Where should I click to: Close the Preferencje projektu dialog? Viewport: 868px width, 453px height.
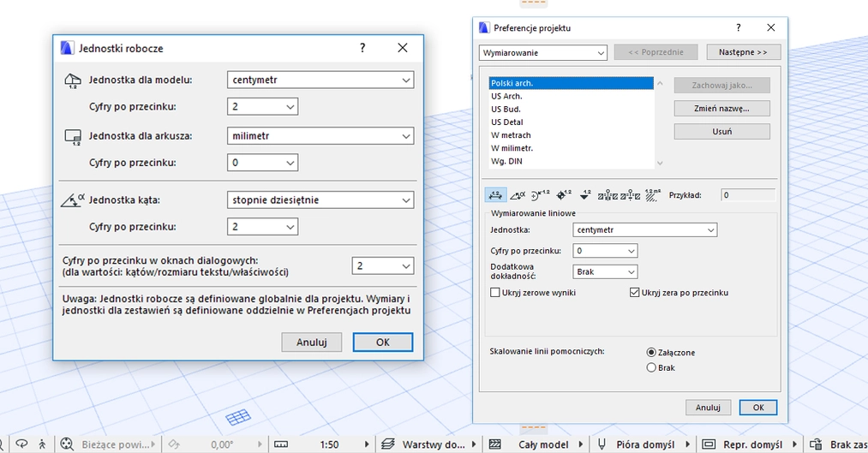[770, 27]
